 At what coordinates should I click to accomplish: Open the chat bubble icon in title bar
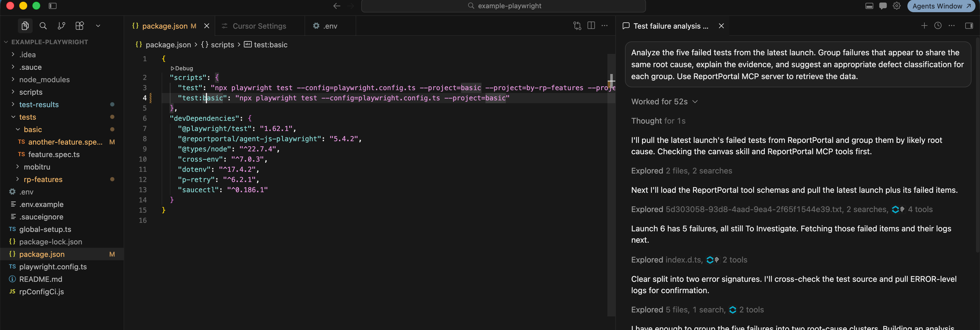tap(883, 6)
